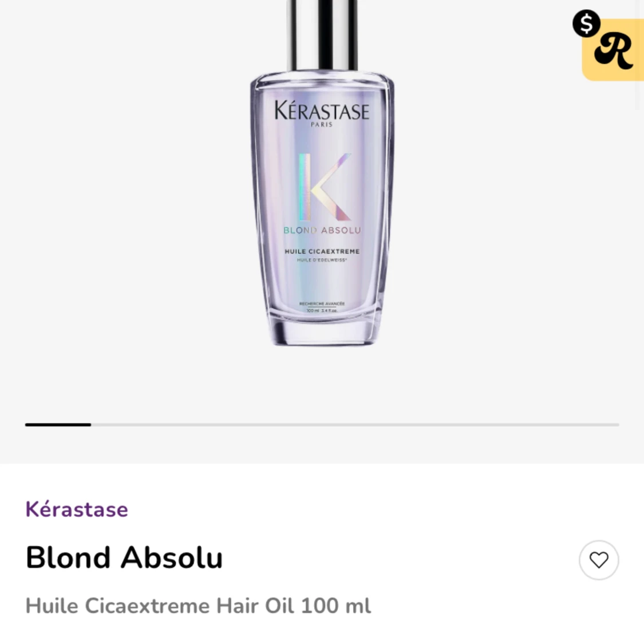Click Blond Absolu text on the bottle label
This screenshot has width=644, height=644.
(x=322, y=231)
